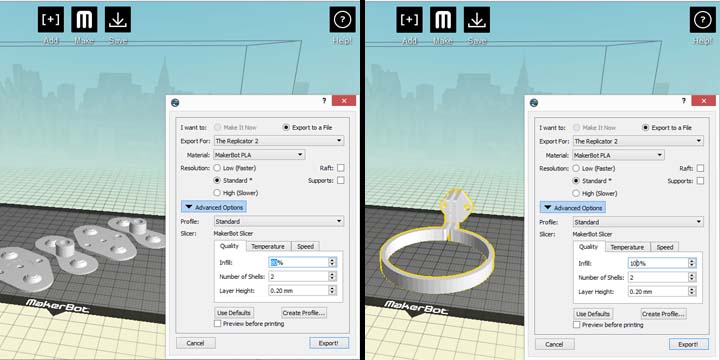Adjust Layer Height stepper in left dialog
The width and height of the screenshot is (720, 360).
pos(332,290)
